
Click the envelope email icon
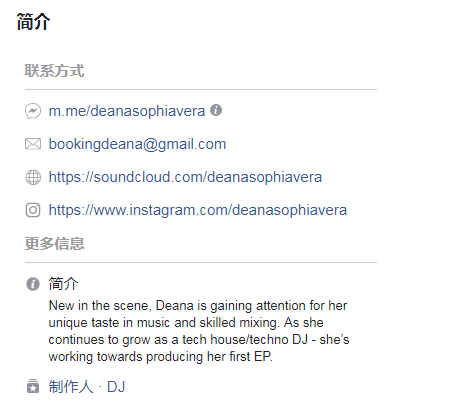[33, 144]
